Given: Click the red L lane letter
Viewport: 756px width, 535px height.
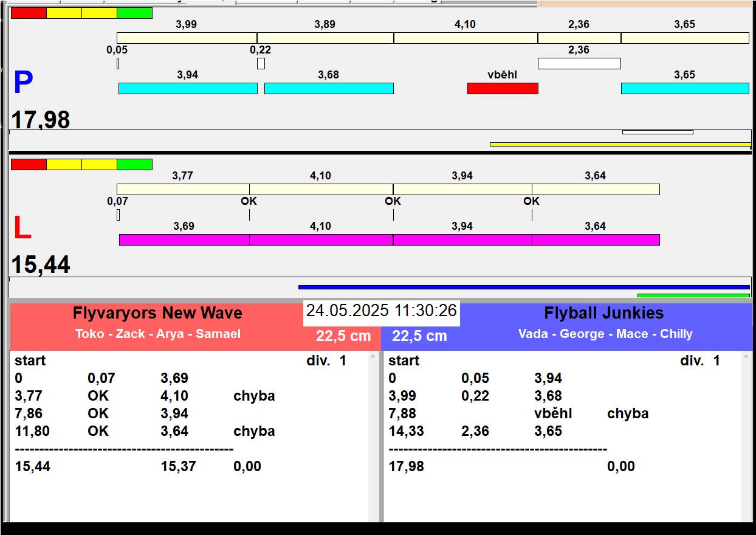Looking at the screenshot, I should point(22,228).
